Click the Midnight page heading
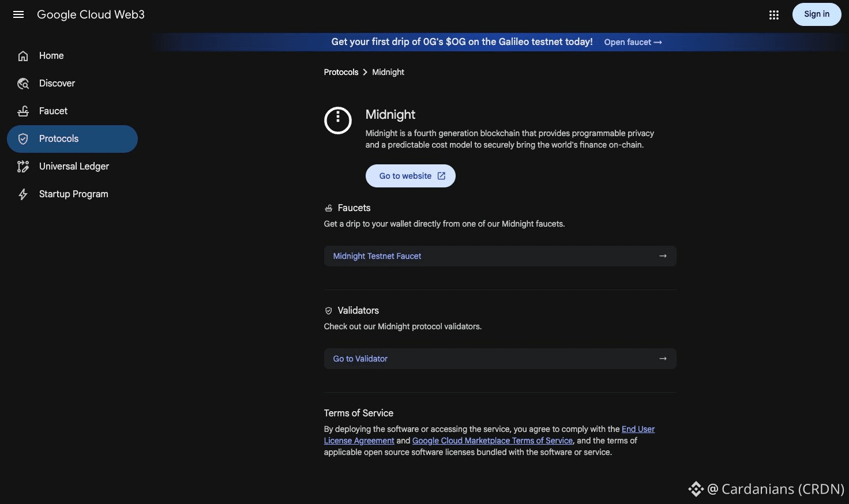 click(390, 114)
